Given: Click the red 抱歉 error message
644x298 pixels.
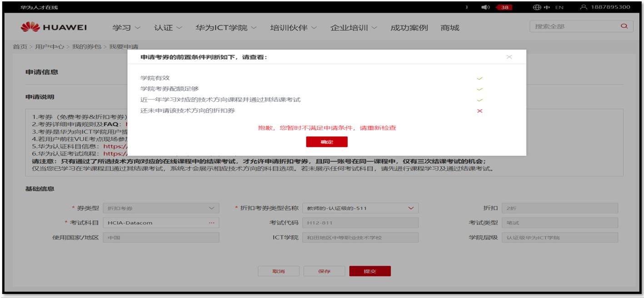Looking at the screenshot, I should click(x=327, y=128).
